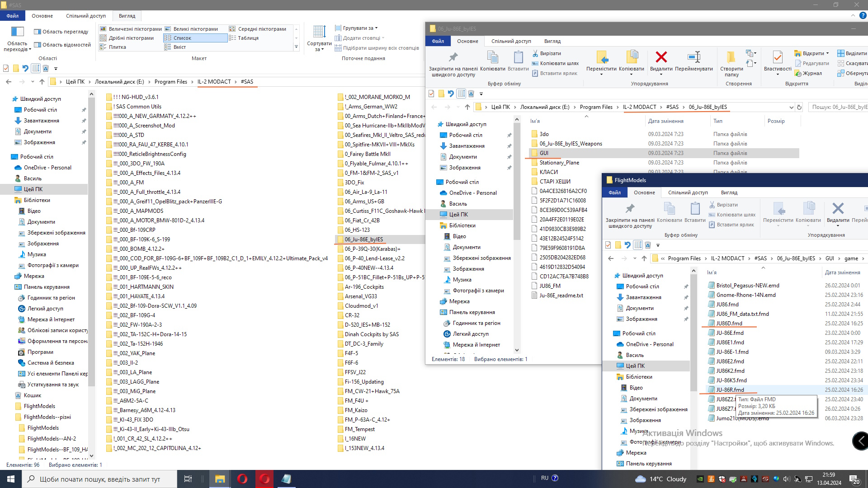
Task: Open Opera browser from taskbar
Action: pos(242,479)
